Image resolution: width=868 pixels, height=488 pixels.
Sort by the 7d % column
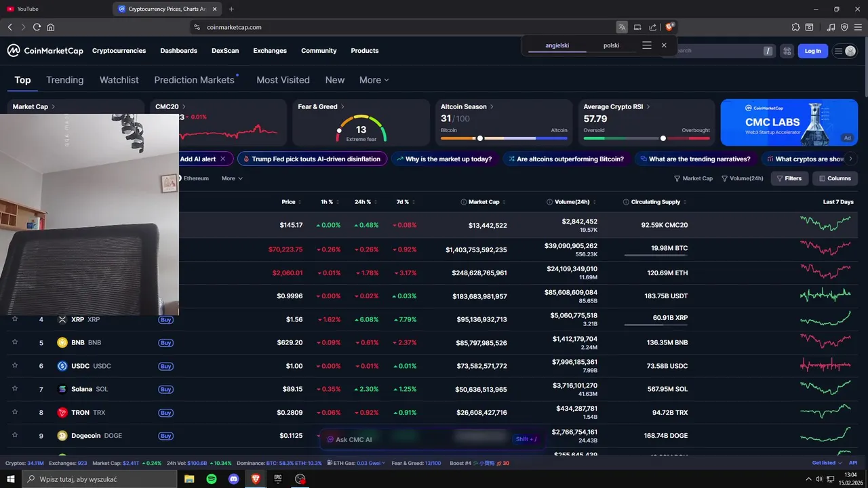[x=407, y=202]
